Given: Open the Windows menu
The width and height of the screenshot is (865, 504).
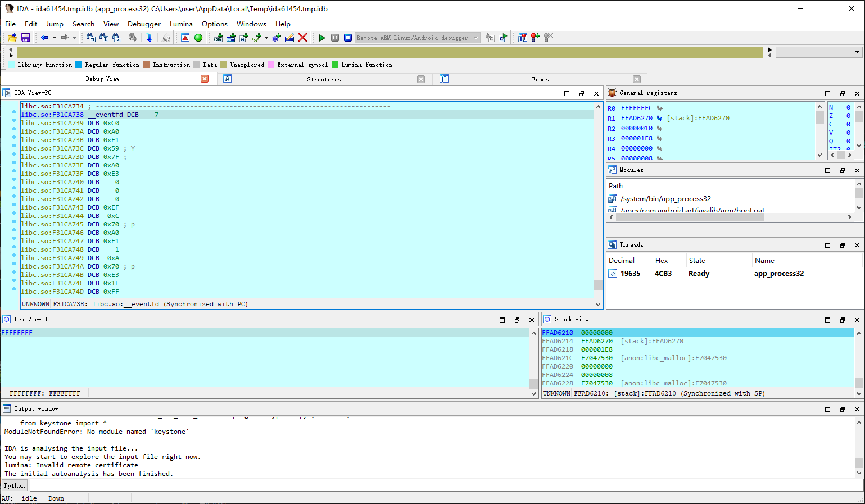Looking at the screenshot, I should click(251, 24).
